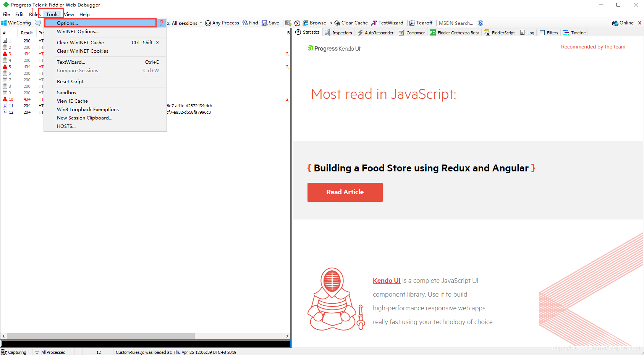This screenshot has height=355, width=644.
Task: Click the Save toolbar button
Action: pos(270,23)
